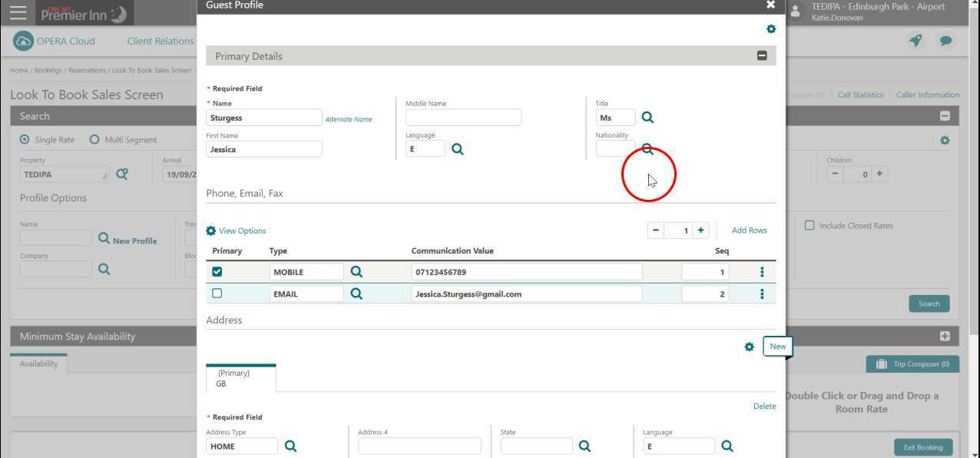The height and width of the screenshot is (458, 980).
Task: Increase row count with plus stepper
Action: (x=700, y=230)
